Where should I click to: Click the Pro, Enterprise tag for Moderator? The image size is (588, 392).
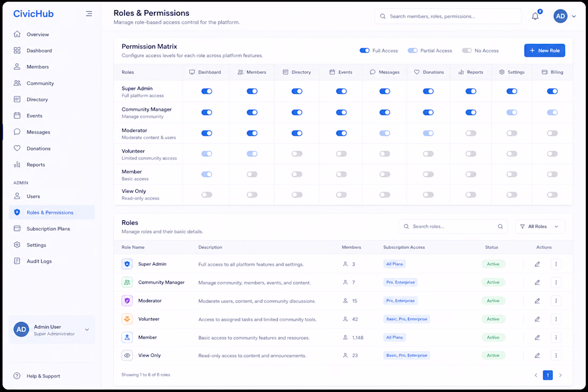[400, 301]
